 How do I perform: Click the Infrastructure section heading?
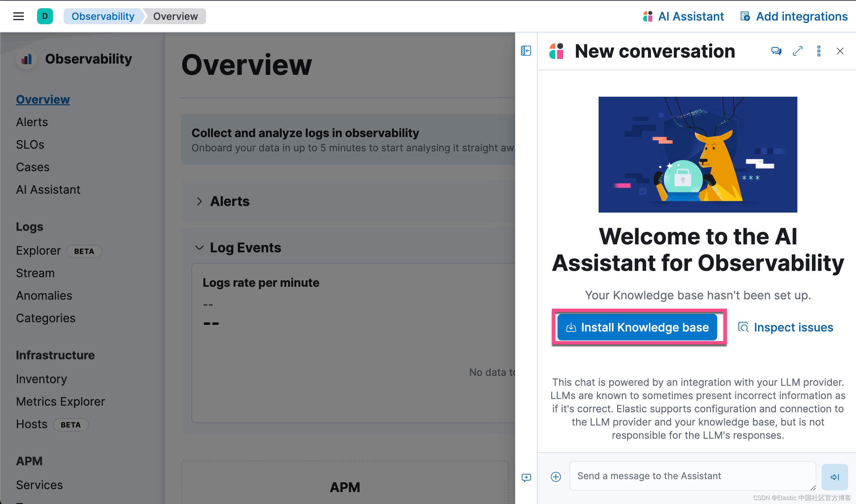click(55, 355)
